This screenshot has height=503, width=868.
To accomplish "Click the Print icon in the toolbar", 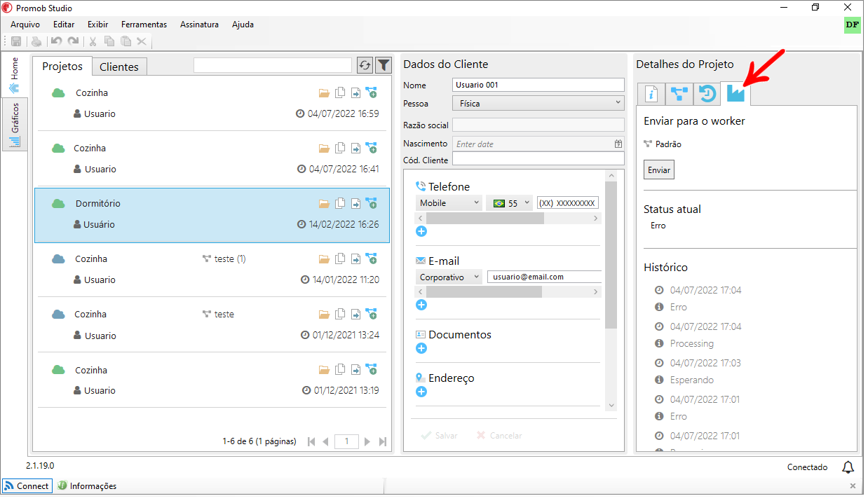I will pyautogui.click(x=36, y=42).
